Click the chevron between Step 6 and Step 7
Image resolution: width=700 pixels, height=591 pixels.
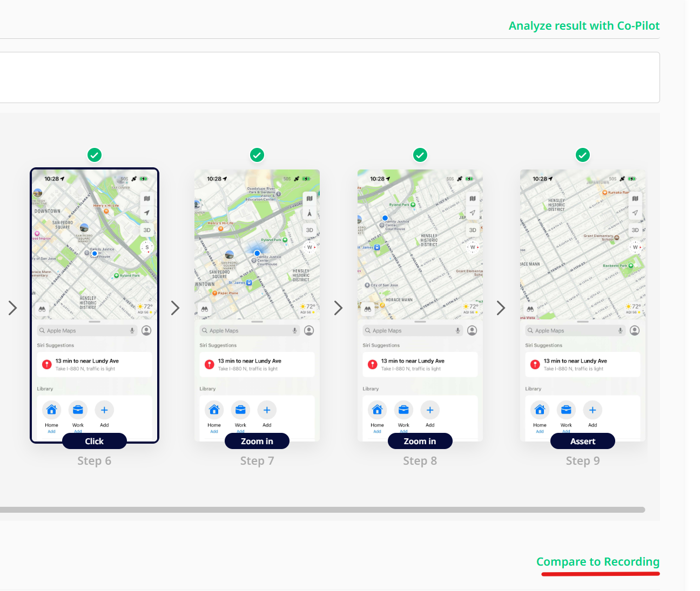coord(175,308)
